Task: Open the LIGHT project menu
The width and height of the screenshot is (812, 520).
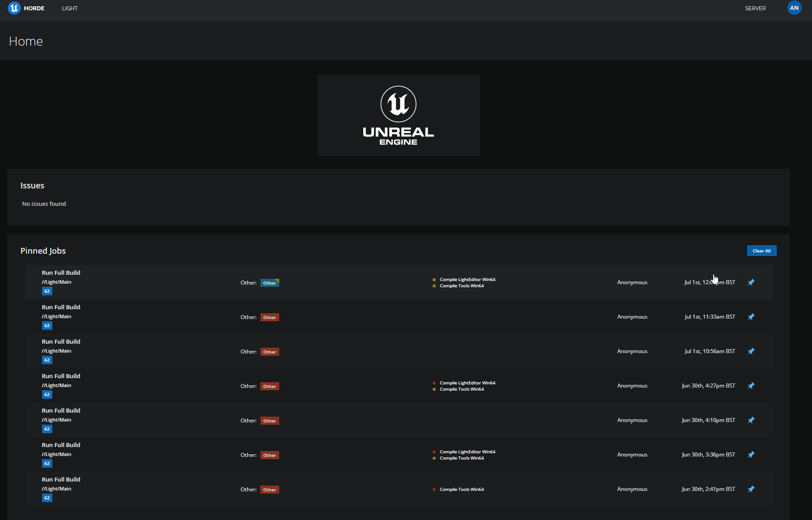Action: 69,8
